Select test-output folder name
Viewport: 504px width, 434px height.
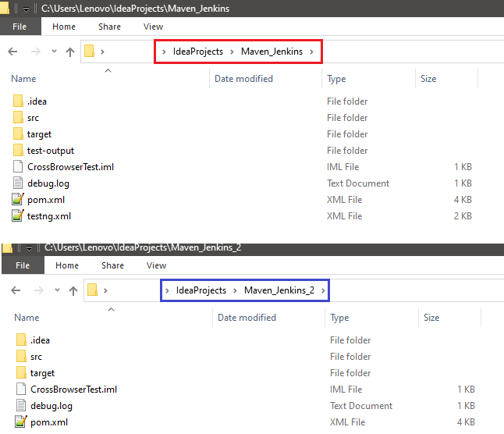pyautogui.click(x=51, y=151)
